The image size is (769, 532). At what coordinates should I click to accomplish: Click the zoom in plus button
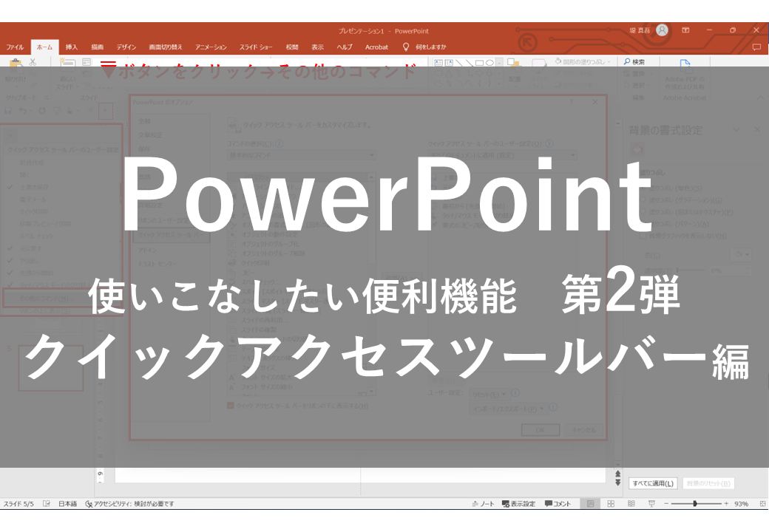pyautogui.click(x=726, y=504)
